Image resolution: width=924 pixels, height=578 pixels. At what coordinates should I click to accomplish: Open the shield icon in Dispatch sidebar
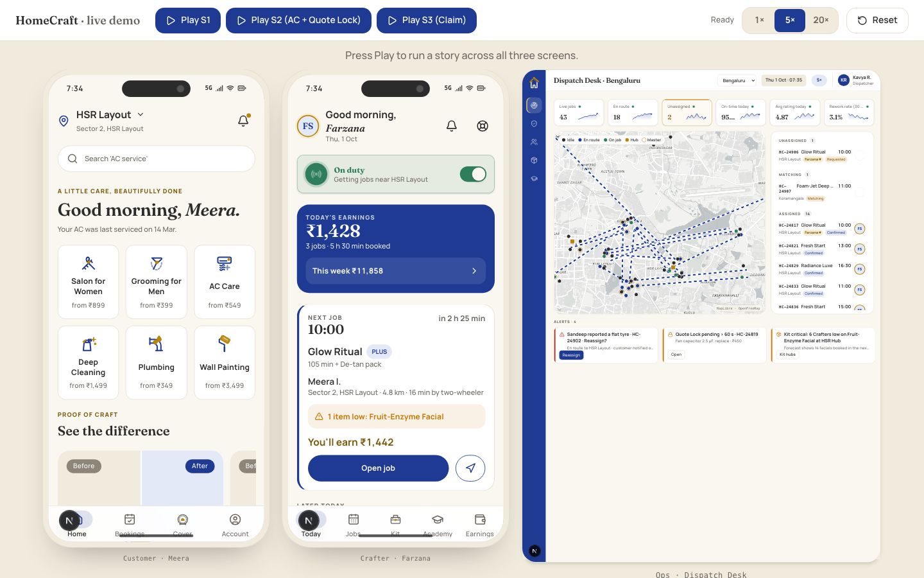click(x=534, y=123)
